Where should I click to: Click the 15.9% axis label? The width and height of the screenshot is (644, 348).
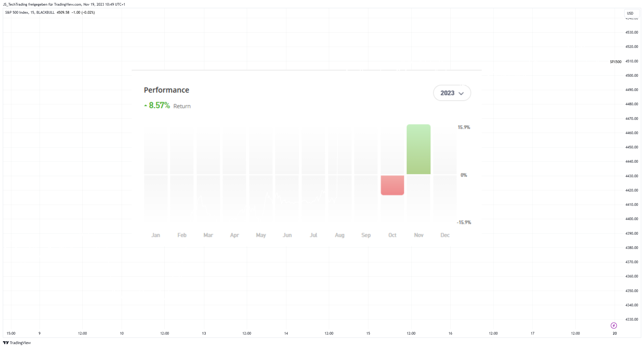point(464,127)
